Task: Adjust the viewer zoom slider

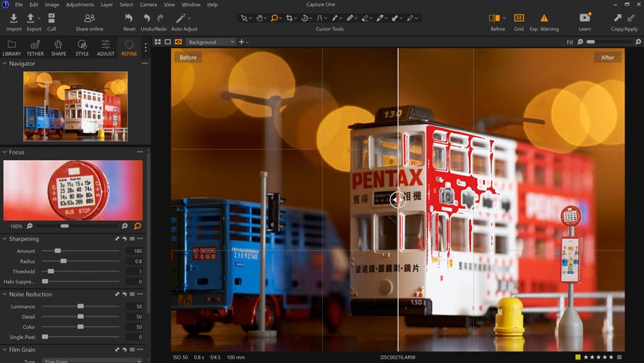Action: (609, 42)
